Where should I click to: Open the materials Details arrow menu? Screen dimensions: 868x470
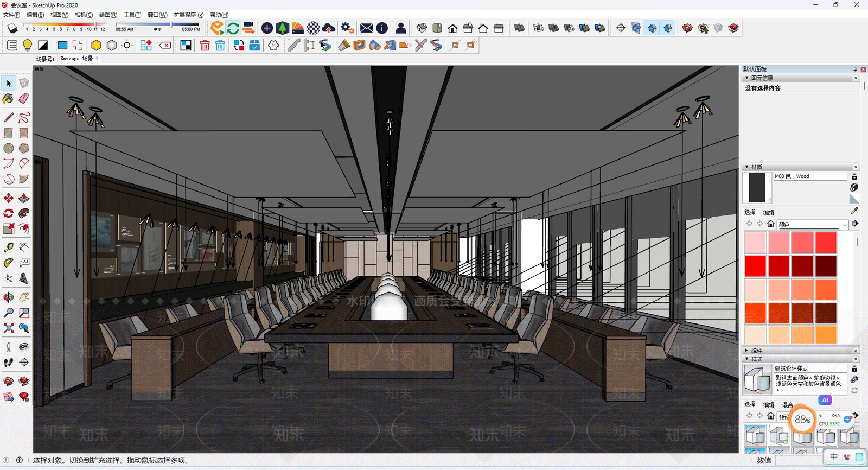(x=856, y=224)
